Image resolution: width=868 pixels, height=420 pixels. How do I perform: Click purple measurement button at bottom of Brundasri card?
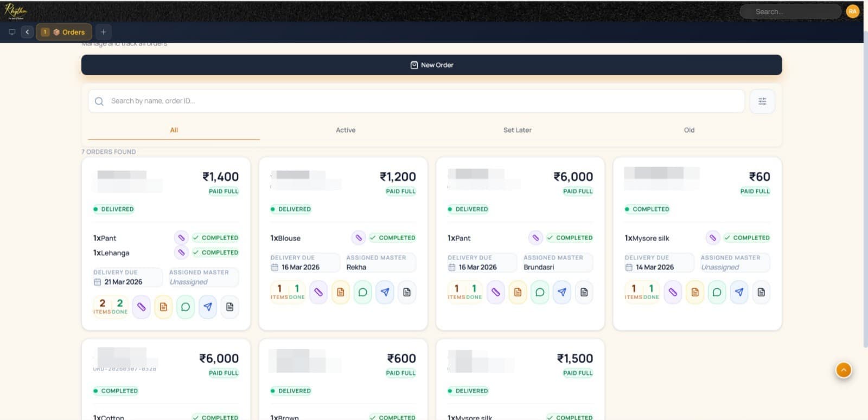pyautogui.click(x=496, y=293)
